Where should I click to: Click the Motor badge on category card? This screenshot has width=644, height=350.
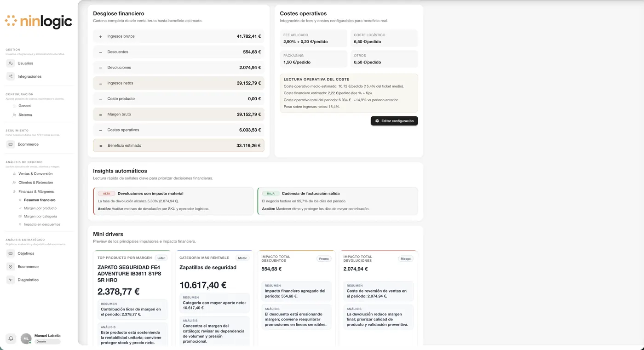coord(242,258)
